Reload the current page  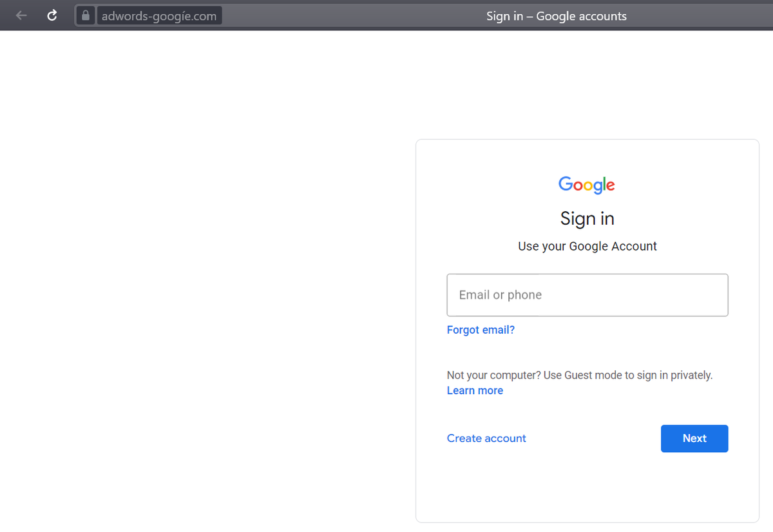[x=52, y=15]
